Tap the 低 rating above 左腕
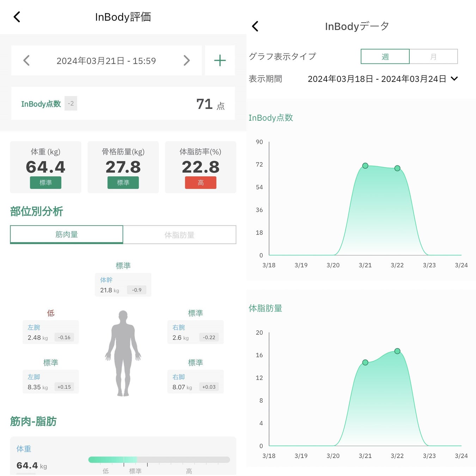 click(x=51, y=313)
